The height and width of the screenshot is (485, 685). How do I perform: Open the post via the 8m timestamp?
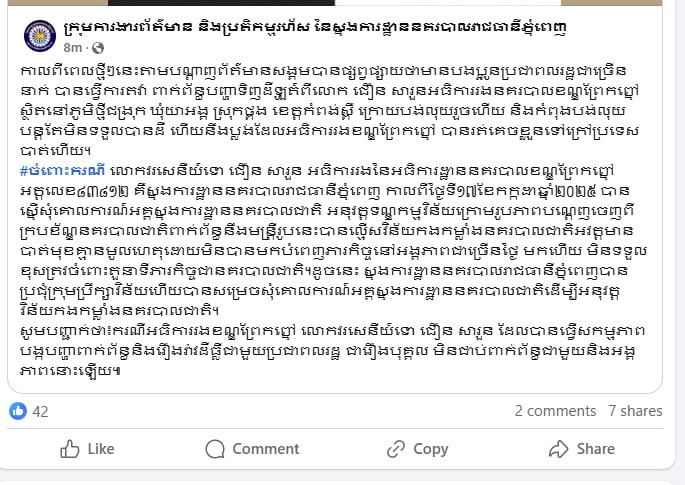pos(72,48)
